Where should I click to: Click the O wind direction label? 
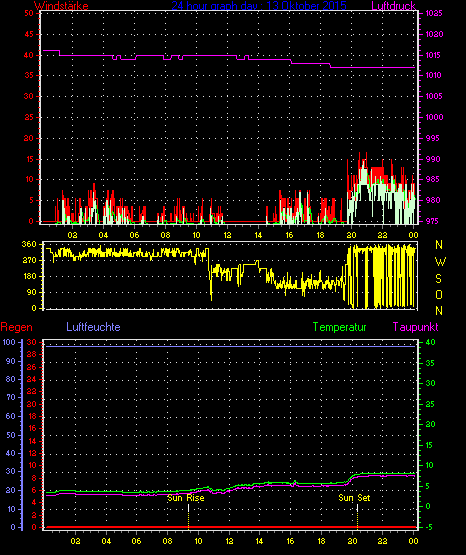click(439, 294)
